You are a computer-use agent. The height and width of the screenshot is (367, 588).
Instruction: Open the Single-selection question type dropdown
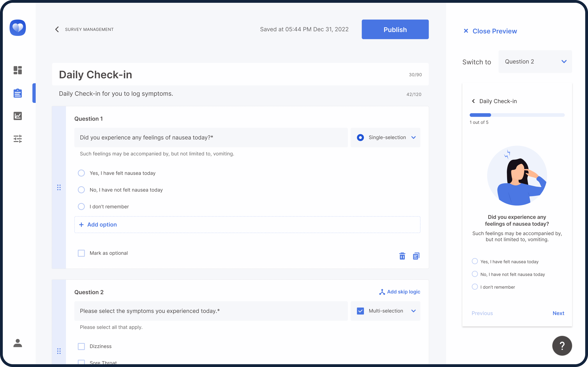(385, 137)
